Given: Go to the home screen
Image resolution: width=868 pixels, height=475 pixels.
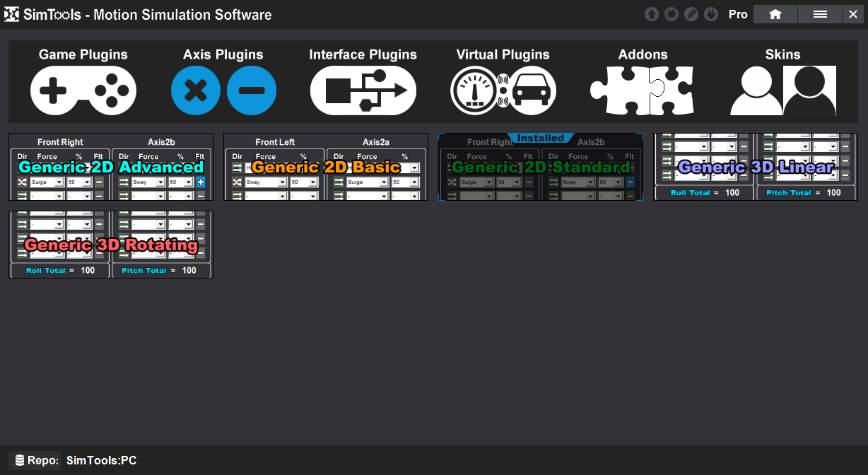Looking at the screenshot, I should click(x=775, y=14).
